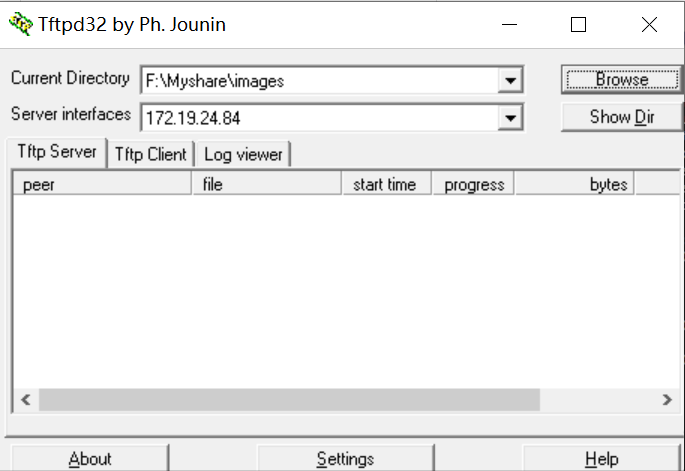Close the Tftpd32 window
This screenshot has height=471, width=685.
(649, 24)
